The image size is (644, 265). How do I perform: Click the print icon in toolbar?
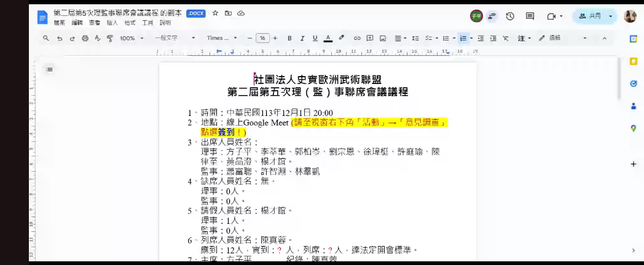pyautogui.click(x=85, y=38)
